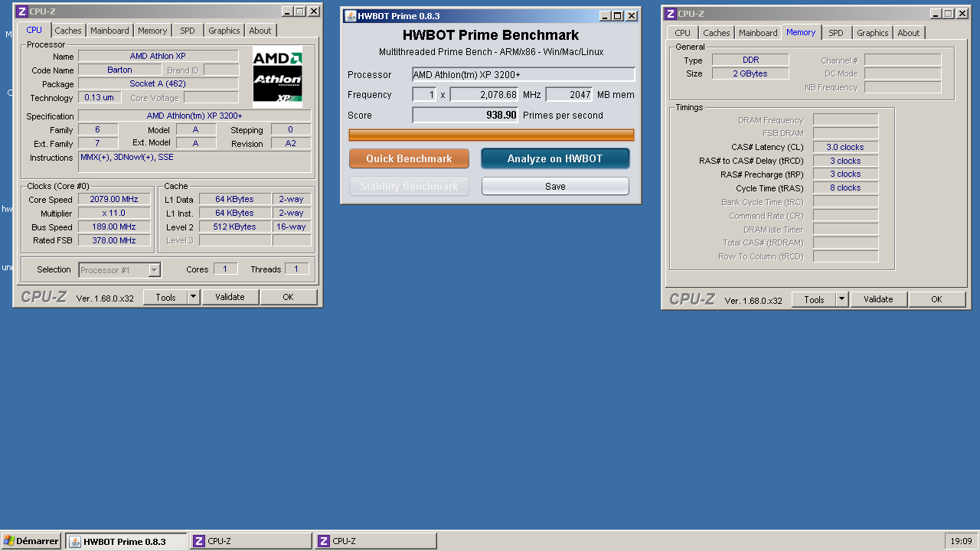Click the Tools button in the right CPU-Z window
Viewport: 980px width, 551px height.
click(x=814, y=299)
